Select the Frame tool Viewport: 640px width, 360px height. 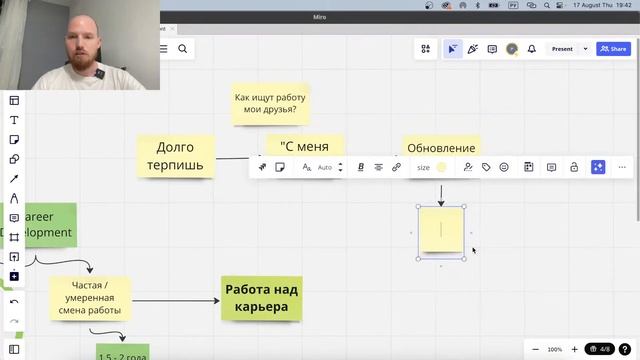(x=14, y=238)
